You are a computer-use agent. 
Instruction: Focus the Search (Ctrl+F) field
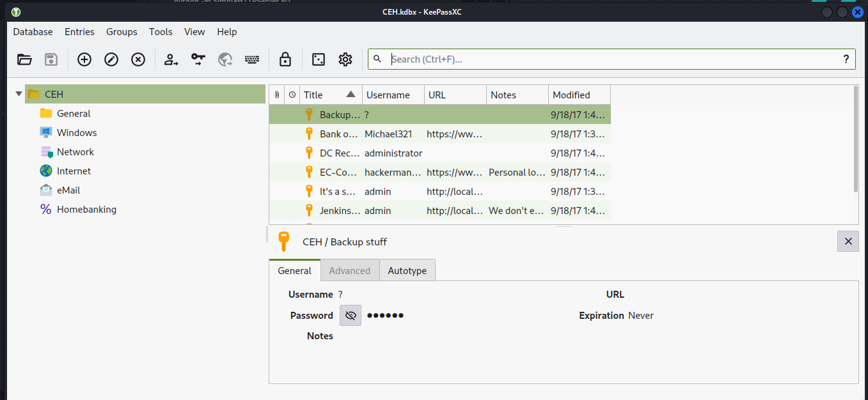pos(612,59)
